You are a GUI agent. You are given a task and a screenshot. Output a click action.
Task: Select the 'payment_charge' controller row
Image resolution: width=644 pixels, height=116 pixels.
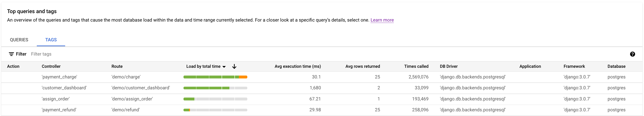click(59, 77)
